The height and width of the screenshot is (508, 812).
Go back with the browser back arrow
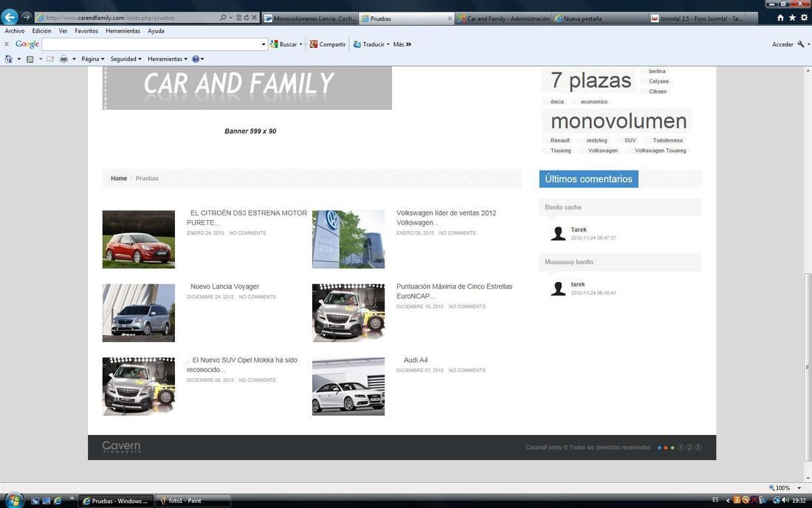click(10, 17)
